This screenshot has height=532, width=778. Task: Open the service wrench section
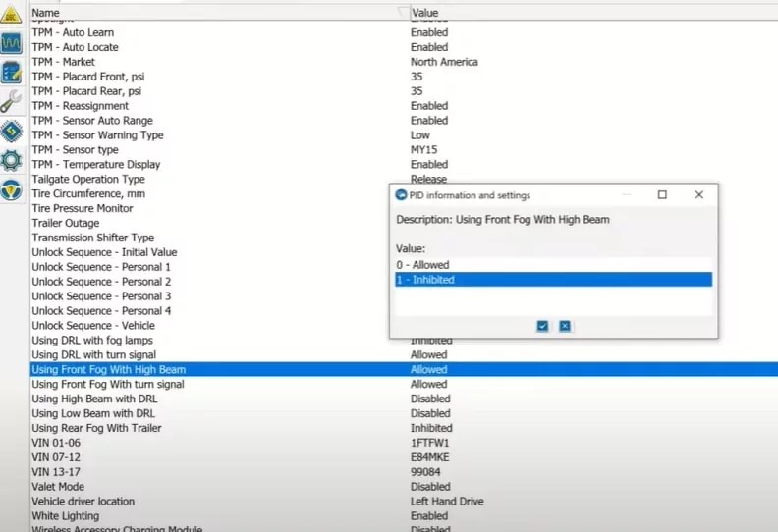11,102
